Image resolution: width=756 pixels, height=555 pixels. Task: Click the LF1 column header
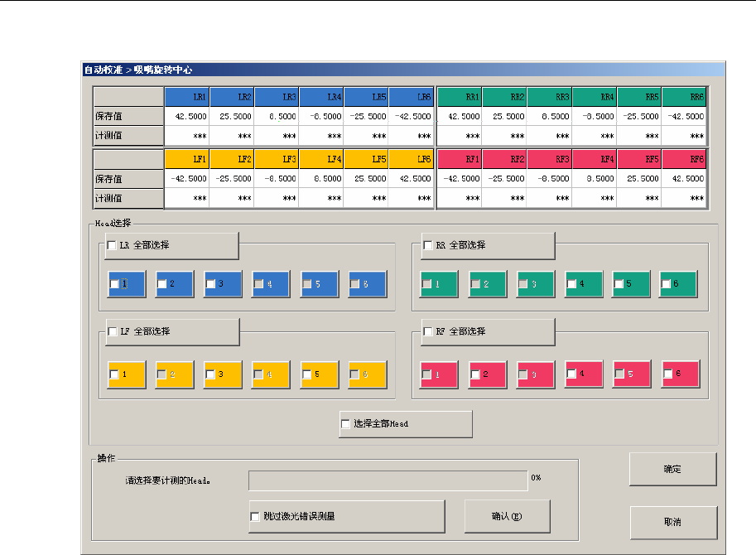pyautogui.click(x=187, y=159)
